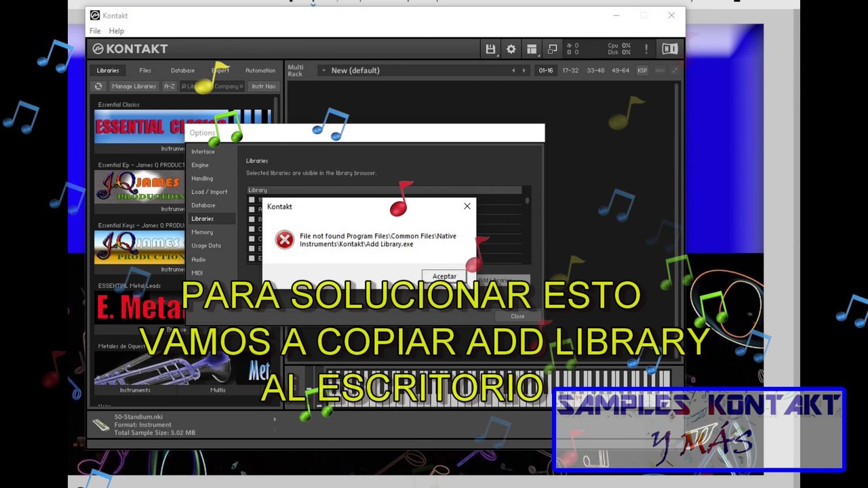The height and width of the screenshot is (488, 868).
Task: Click the red error icon in the message box
Action: [x=285, y=239]
